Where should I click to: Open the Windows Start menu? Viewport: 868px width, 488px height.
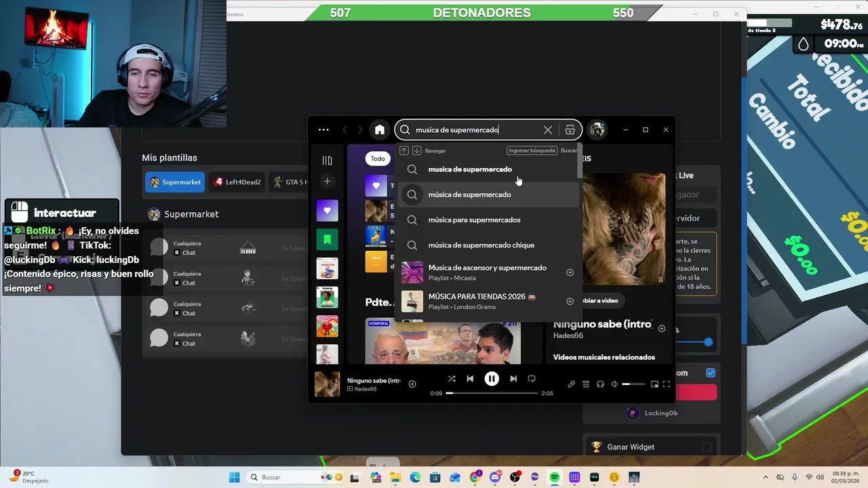pos(234,477)
